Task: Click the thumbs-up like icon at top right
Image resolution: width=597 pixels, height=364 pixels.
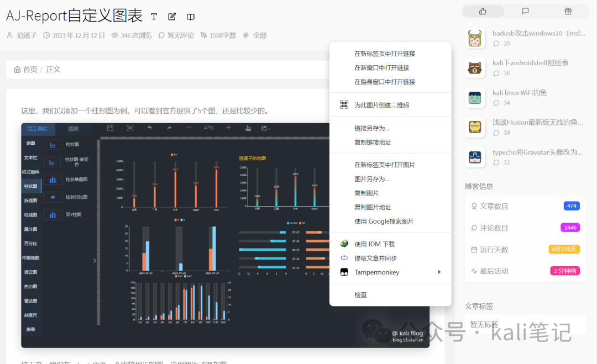Action: pos(483,11)
